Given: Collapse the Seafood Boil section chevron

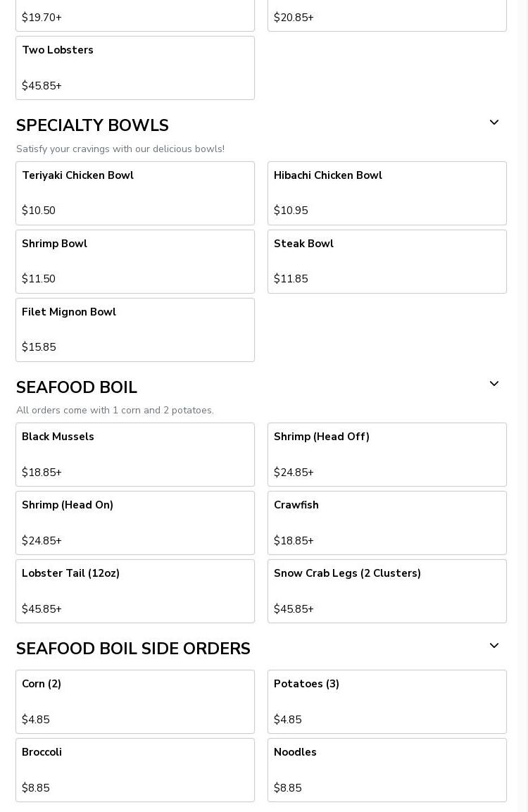Looking at the screenshot, I should pos(494,384).
